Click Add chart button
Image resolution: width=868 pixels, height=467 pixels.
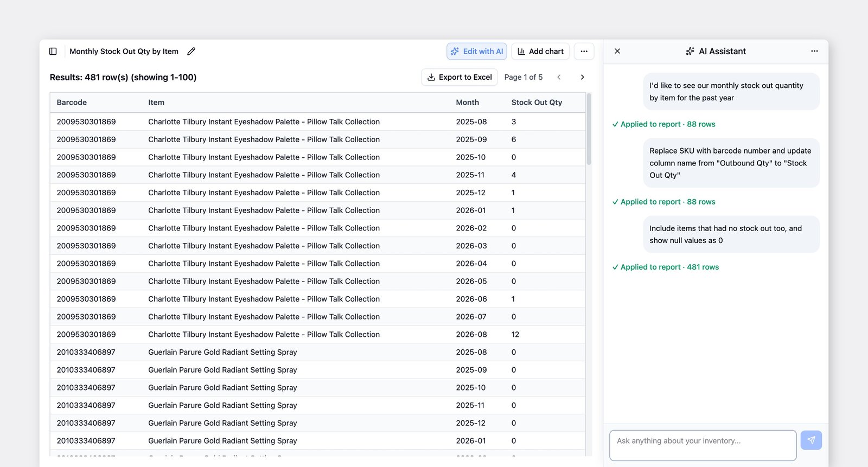click(x=540, y=52)
